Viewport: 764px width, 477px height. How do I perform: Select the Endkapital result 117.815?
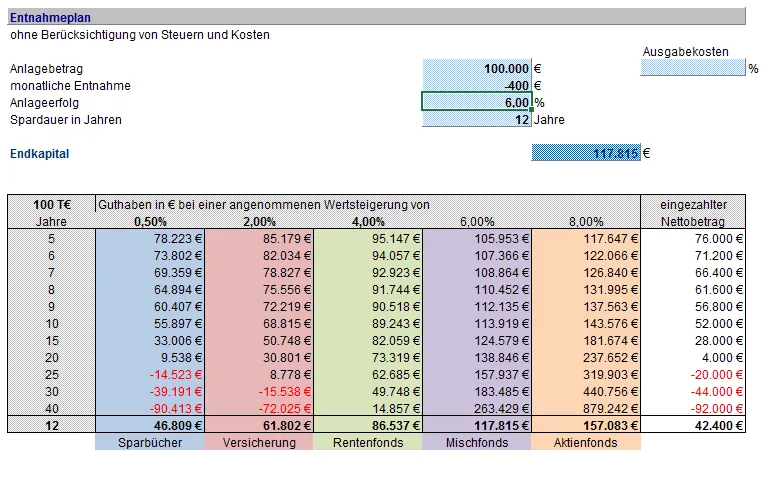click(586, 153)
